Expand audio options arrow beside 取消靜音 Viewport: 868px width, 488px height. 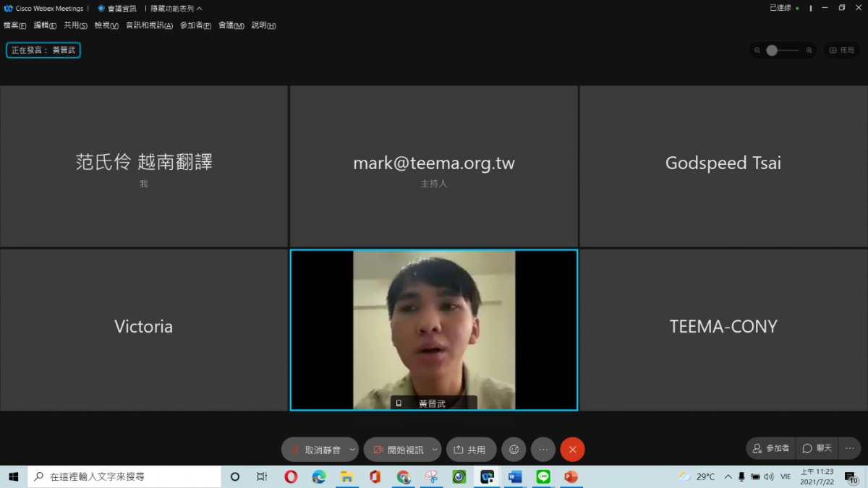tap(352, 450)
